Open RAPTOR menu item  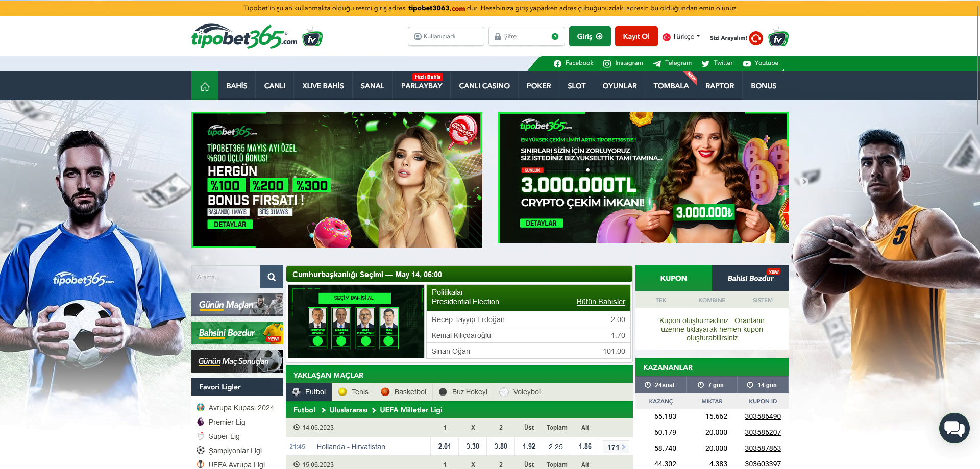coord(720,86)
